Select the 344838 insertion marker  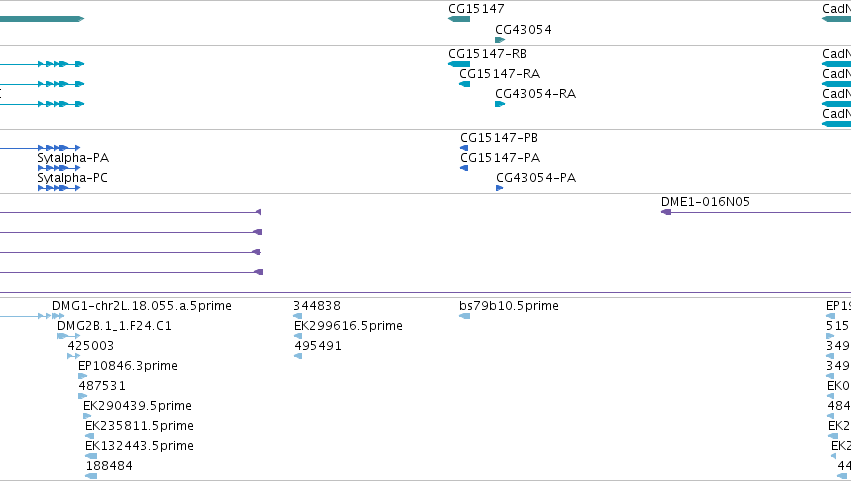pos(297,316)
